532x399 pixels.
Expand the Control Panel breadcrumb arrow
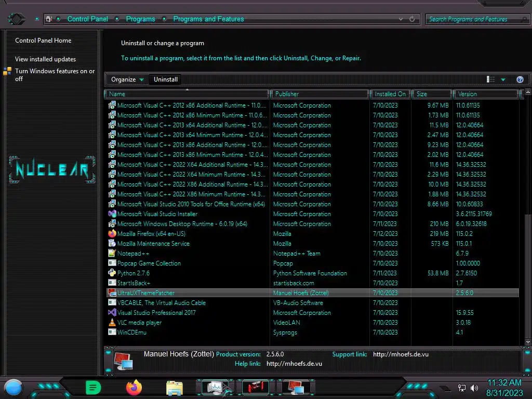pos(117,19)
